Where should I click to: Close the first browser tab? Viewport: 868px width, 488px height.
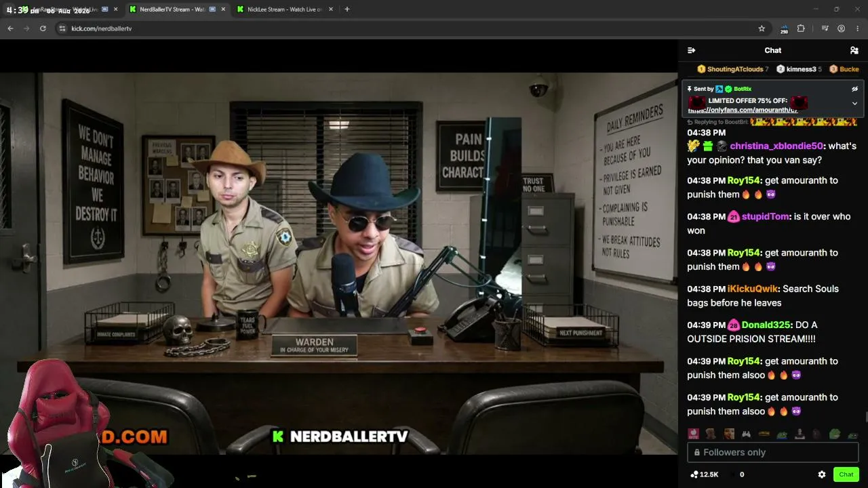point(116,9)
